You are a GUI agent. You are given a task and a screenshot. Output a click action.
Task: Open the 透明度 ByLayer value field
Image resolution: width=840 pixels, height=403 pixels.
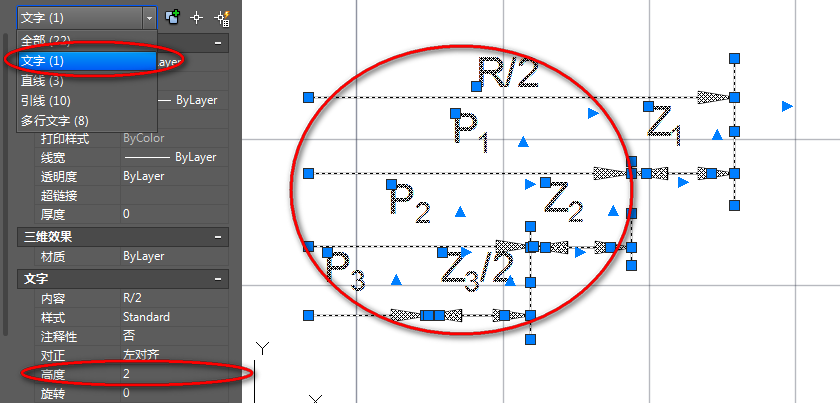click(x=175, y=176)
